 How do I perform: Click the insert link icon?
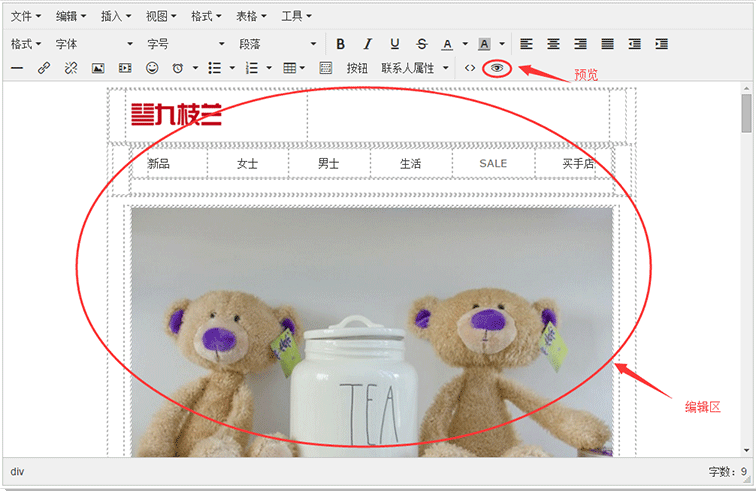pos(44,68)
